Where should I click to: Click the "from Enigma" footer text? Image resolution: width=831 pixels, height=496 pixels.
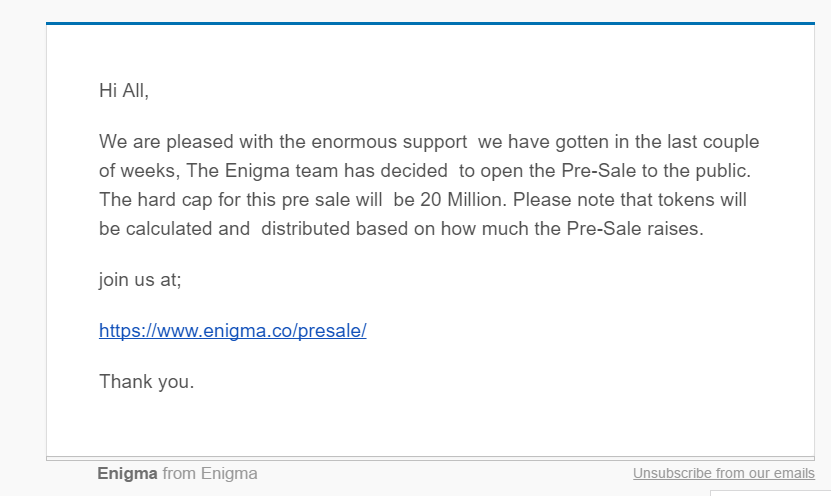tap(210, 473)
